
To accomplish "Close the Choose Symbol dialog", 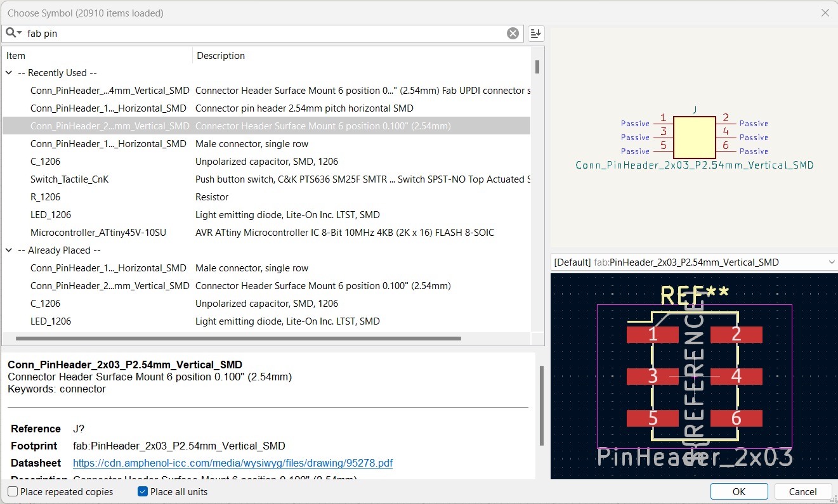I will click(825, 13).
